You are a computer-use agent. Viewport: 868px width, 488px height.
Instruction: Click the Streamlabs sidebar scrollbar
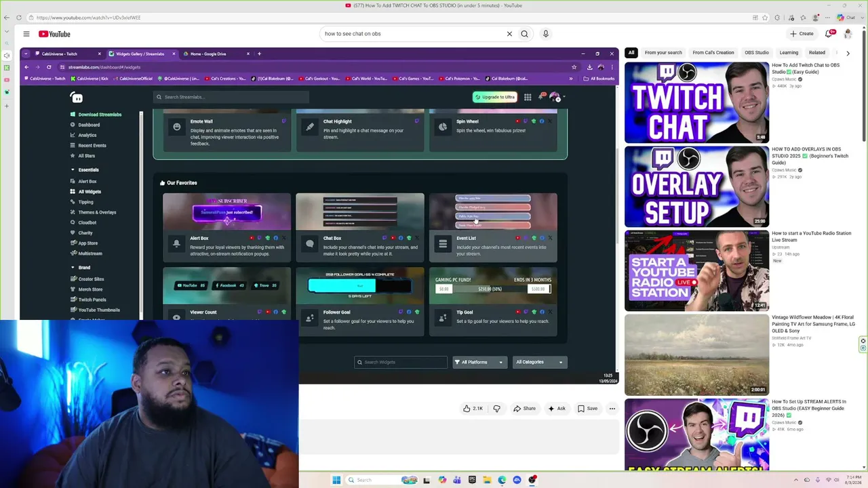pos(141,213)
